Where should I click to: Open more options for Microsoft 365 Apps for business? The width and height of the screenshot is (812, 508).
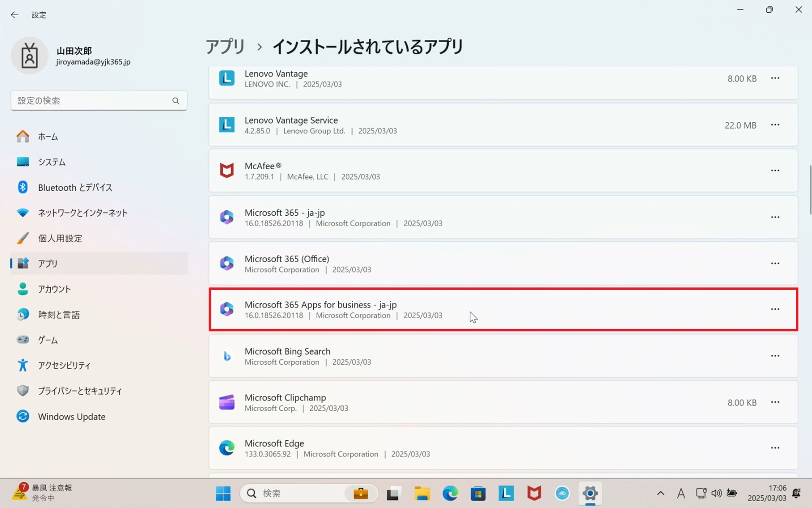pyautogui.click(x=775, y=309)
